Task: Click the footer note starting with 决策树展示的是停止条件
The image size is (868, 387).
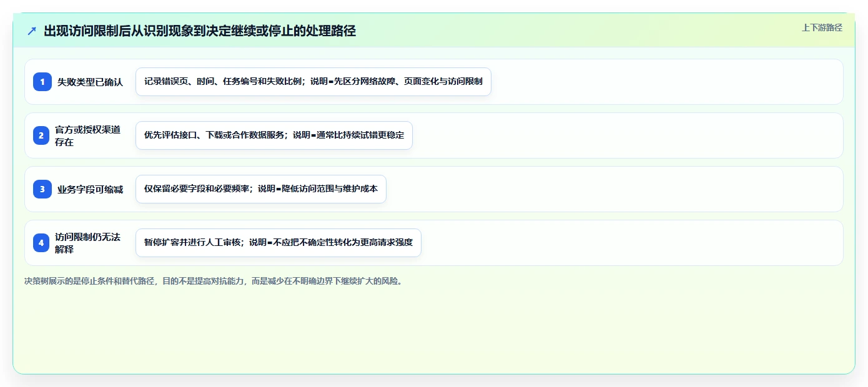Action: click(x=214, y=281)
